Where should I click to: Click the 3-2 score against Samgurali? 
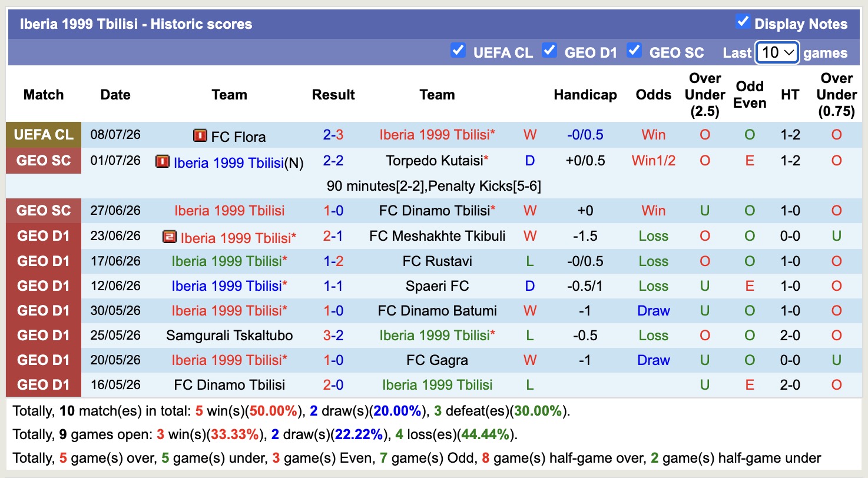(333, 336)
